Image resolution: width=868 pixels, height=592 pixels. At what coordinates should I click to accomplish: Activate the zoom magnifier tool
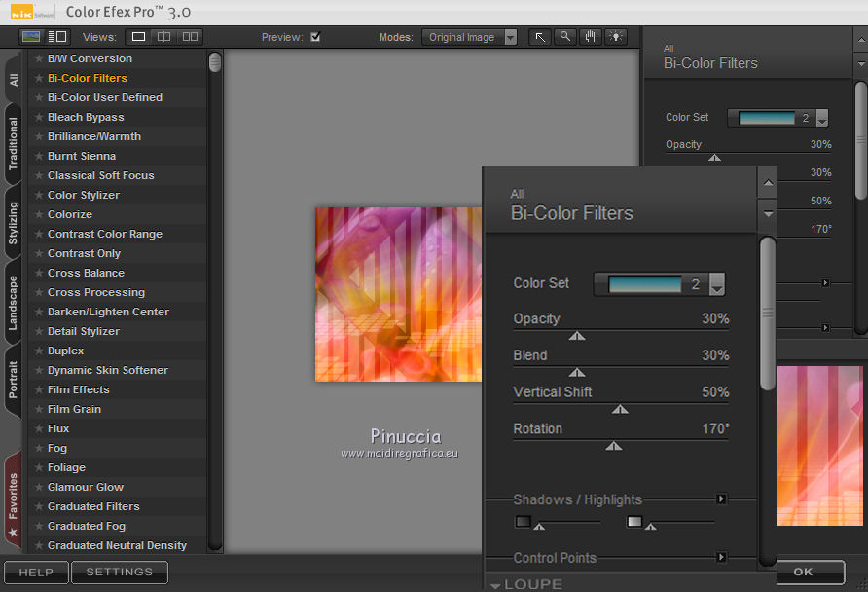[x=565, y=37]
